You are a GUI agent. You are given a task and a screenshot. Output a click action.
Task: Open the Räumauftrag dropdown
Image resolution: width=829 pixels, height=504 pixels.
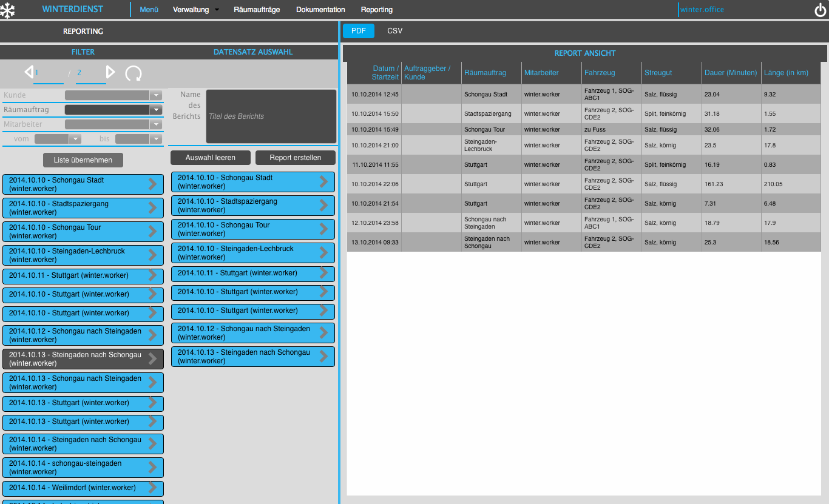156,110
